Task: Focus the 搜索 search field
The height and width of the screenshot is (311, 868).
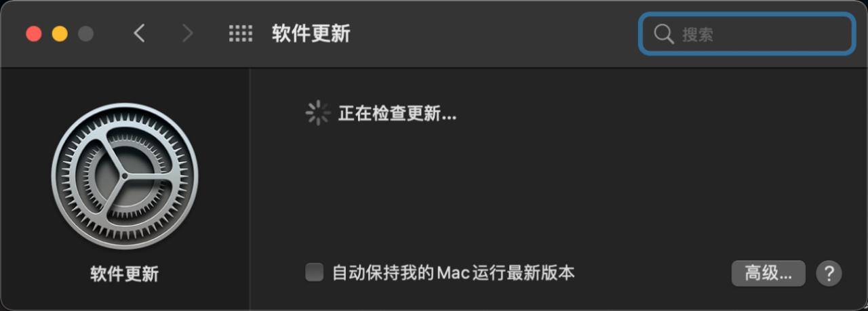Action: coord(746,34)
